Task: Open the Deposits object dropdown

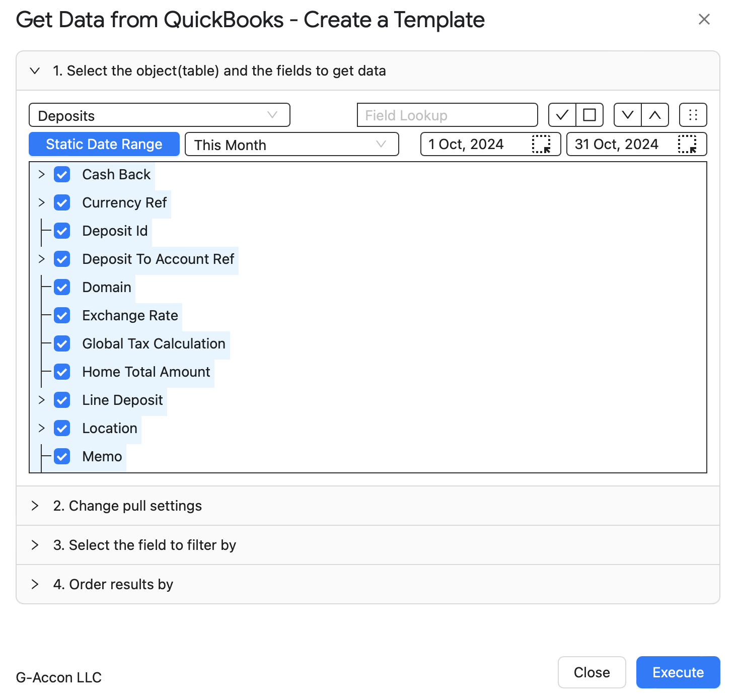Action: [160, 115]
